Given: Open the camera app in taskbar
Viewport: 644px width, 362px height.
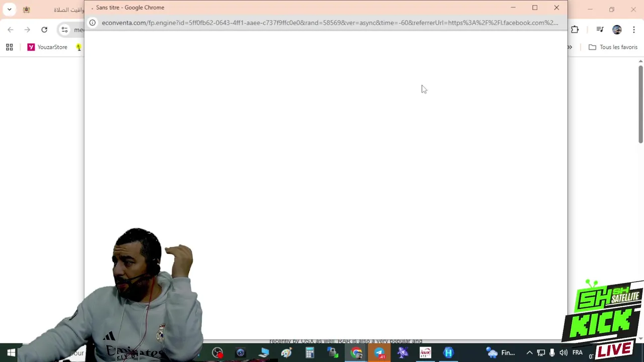Looking at the screenshot, I should click(x=240, y=353).
